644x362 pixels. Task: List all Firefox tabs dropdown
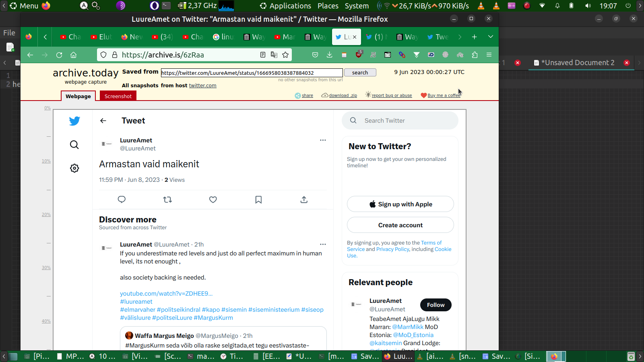tap(491, 37)
